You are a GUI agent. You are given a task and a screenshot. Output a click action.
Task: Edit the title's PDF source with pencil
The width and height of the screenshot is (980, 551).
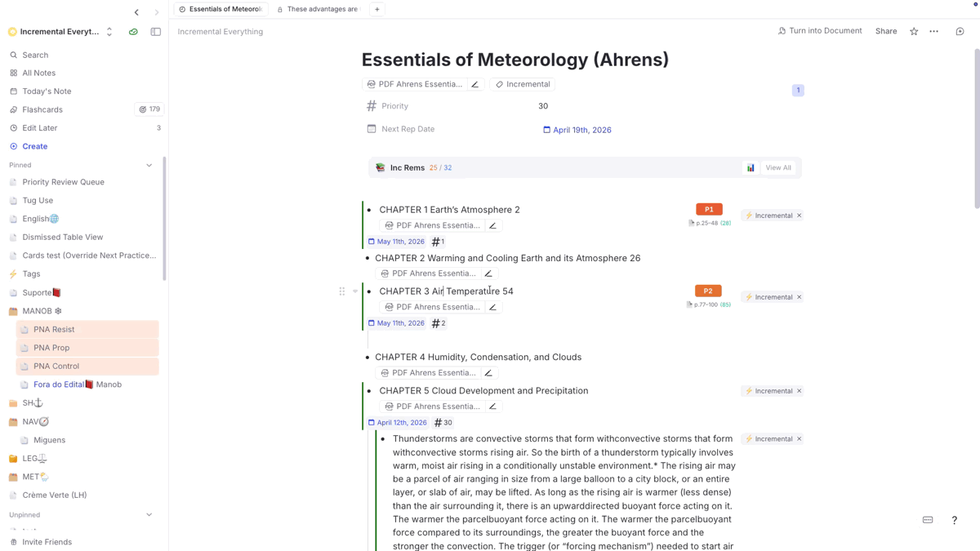point(474,84)
